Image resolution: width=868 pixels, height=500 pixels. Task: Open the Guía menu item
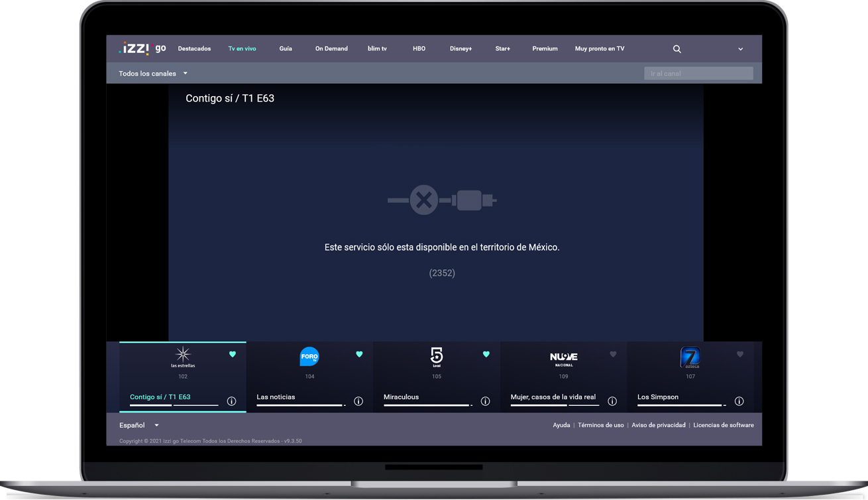click(286, 48)
